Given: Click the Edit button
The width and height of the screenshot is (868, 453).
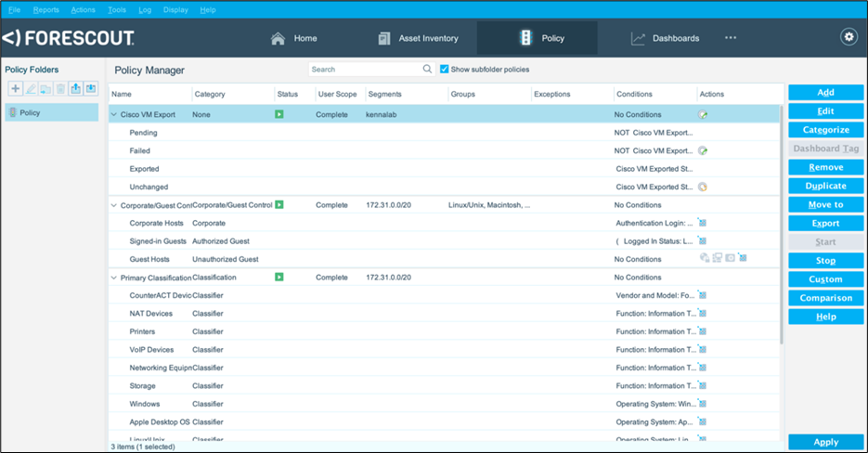Looking at the screenshot, I should pos(825,111).
